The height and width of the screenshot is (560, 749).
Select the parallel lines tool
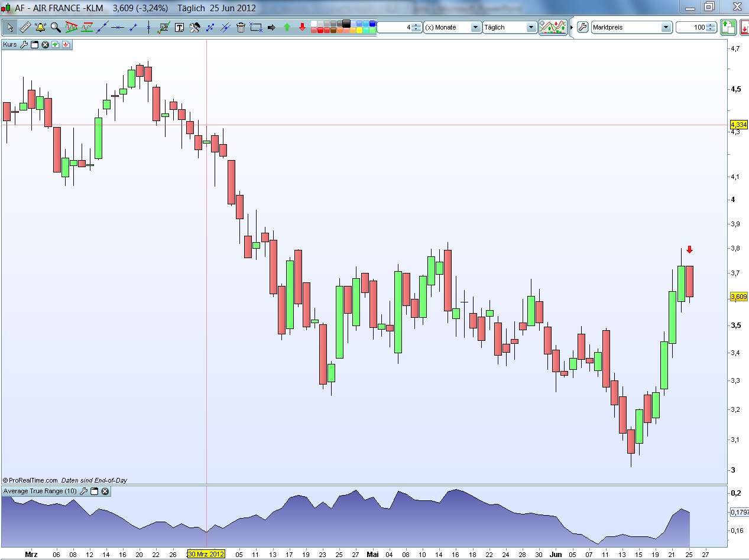pyautogui.click(x=225, y=27)
